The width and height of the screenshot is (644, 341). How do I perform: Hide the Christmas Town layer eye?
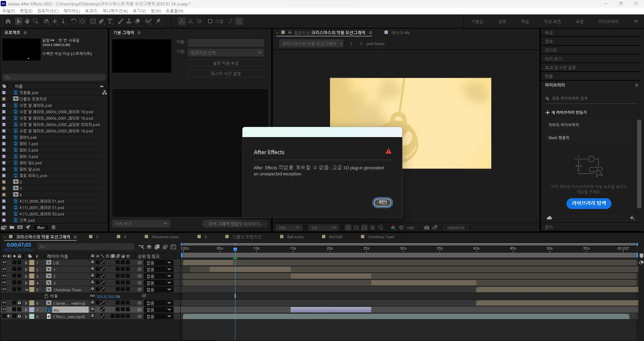point(4,289)
